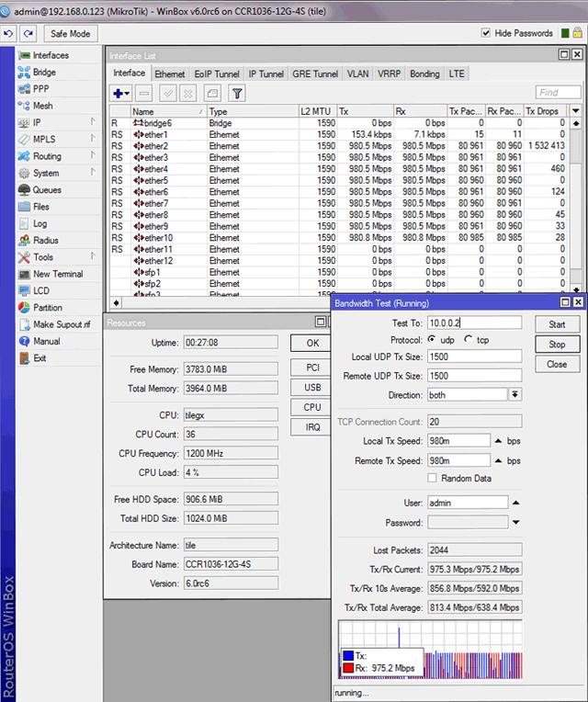Enable the Random Data checkbox
The height and width of the screenshot is (702, 588).
[432, 478]
